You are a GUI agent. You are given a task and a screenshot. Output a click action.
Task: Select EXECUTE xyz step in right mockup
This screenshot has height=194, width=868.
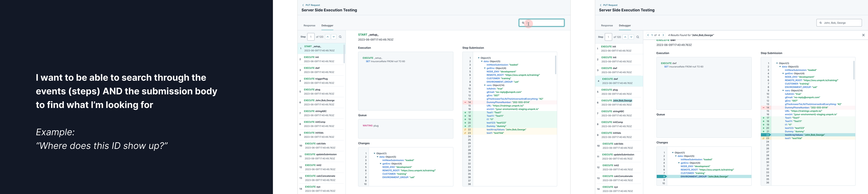click(x=618, y=189)
